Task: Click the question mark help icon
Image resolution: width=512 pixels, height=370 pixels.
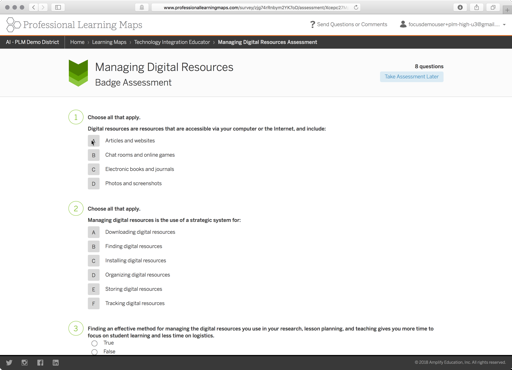Action: [312, 24]
